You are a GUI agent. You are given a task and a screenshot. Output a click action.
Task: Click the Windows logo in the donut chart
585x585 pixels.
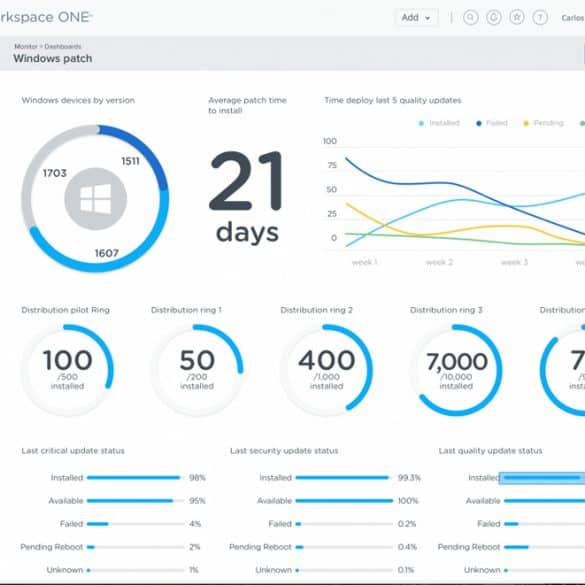pyautogui.click(x=96, y=198)
